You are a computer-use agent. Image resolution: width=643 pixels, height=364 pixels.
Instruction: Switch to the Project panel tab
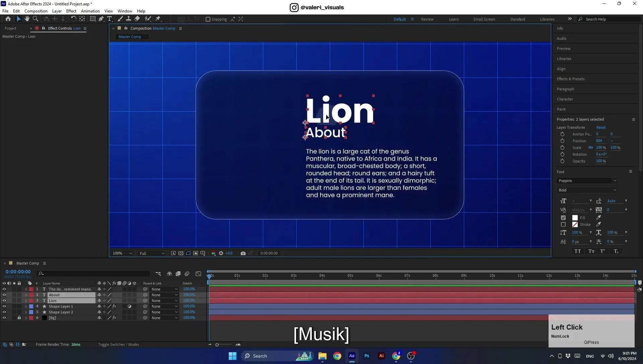[10, 28]
